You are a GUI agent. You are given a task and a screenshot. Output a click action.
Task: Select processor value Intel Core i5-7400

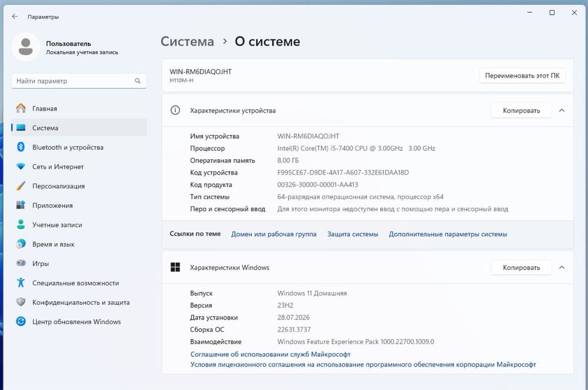[356, 149]
